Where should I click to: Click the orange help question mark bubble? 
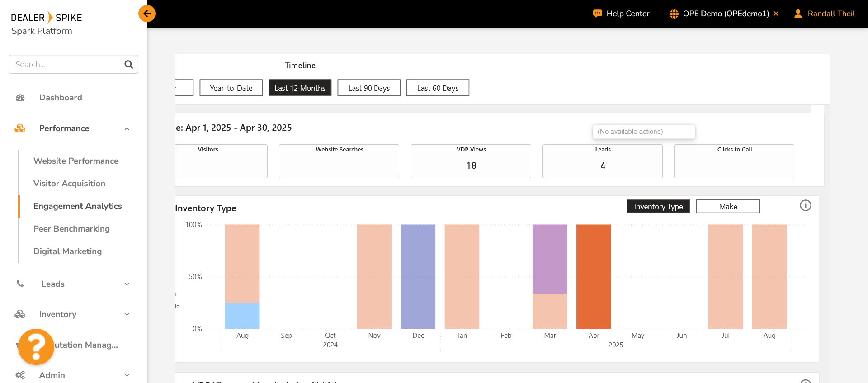[36, 347]
